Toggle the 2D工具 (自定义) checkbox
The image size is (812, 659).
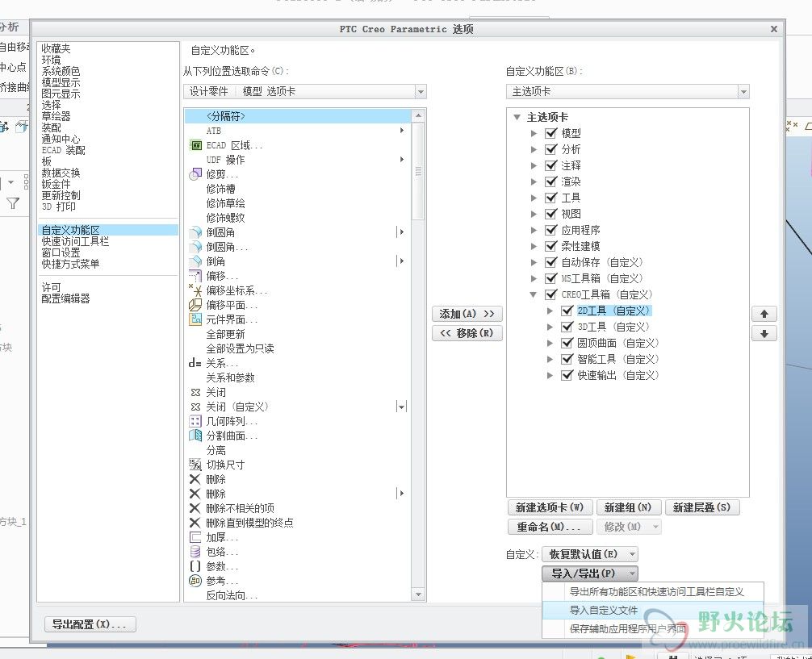(x=567, y=311)
